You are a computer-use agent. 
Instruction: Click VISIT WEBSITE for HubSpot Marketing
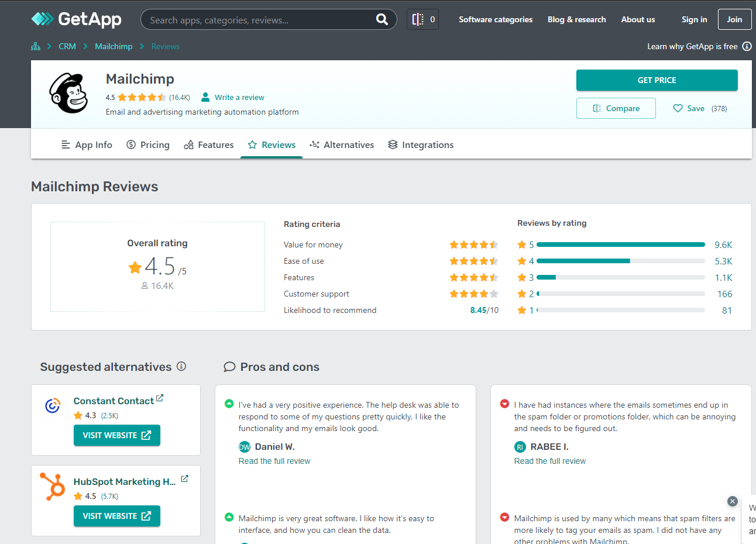[116, 516]
